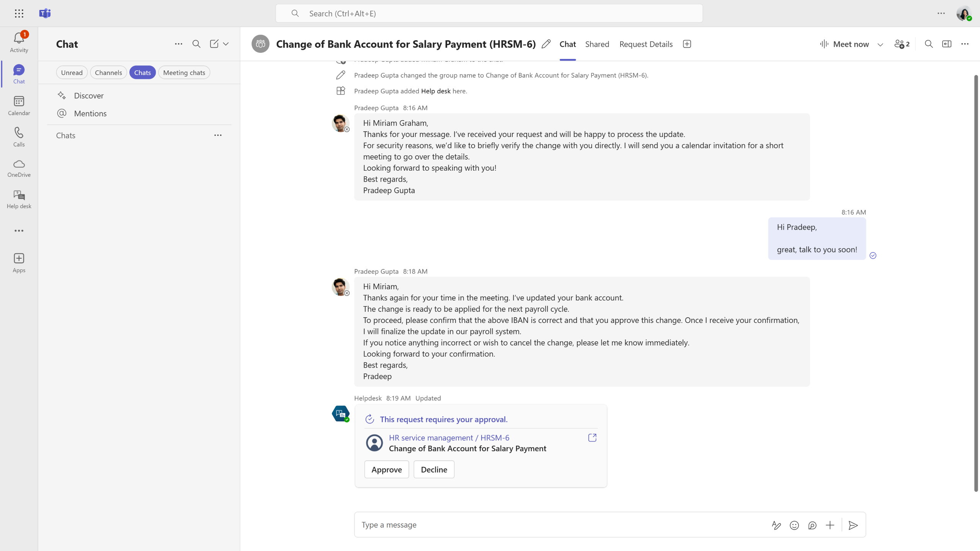The width and height of the screenshot is (980, 551).
Task: Expand the Meet now dropdown arrow
Action: tap(880, 44)
